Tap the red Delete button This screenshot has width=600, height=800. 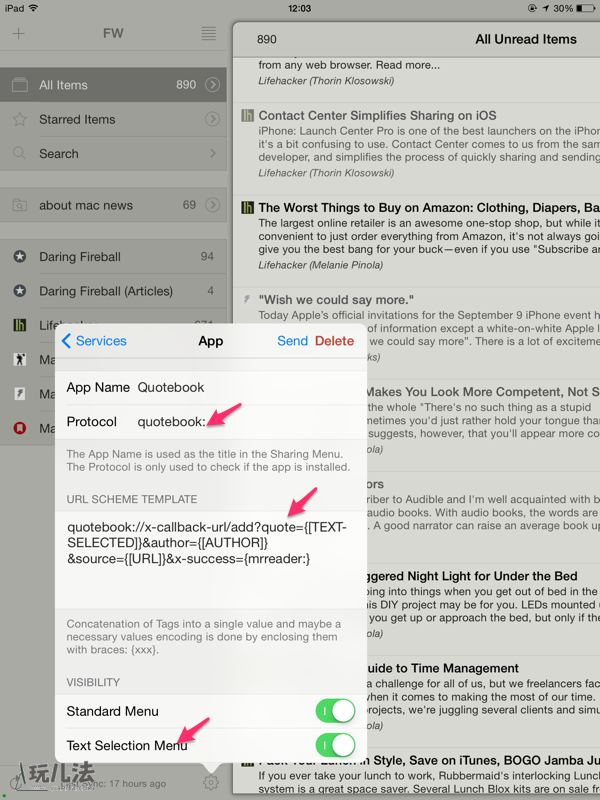tap(334, 341)
